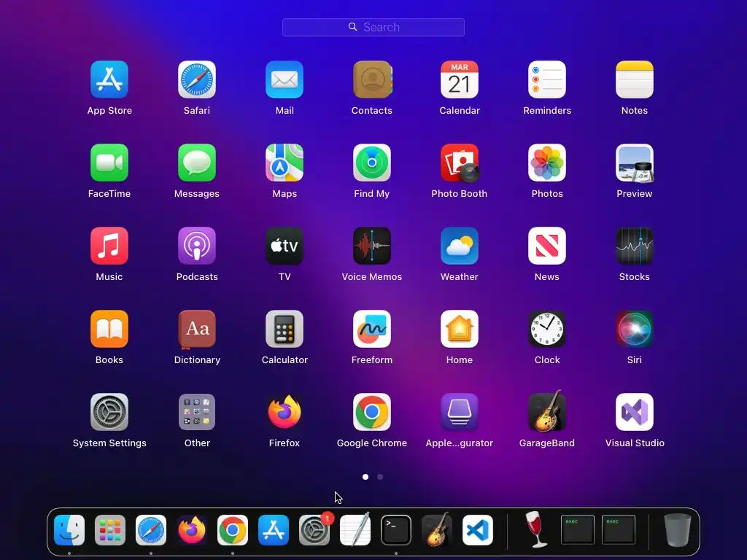This screenshot has width=747, height=560.
Task: Launch the Apple TV app
Action: tap(285, 246)
